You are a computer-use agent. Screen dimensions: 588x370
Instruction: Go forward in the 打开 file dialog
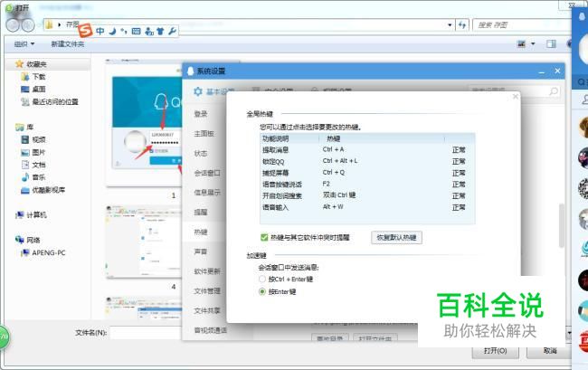point(28,24)
